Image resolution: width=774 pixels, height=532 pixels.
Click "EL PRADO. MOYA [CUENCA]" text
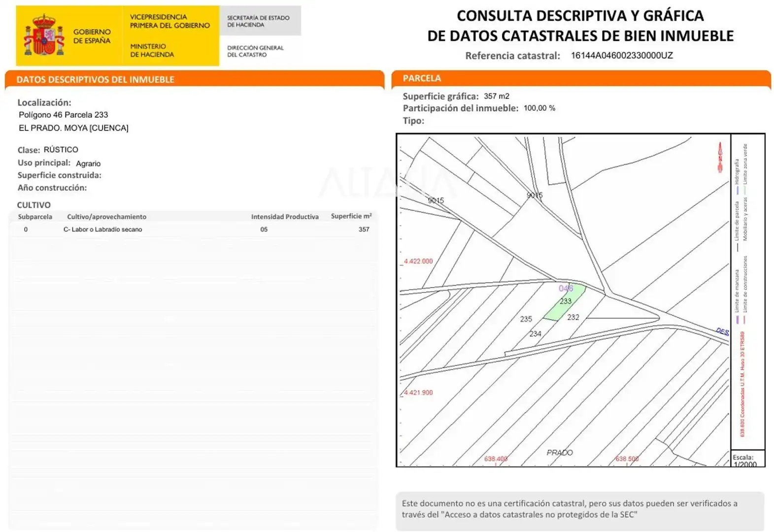click(73, 128)
